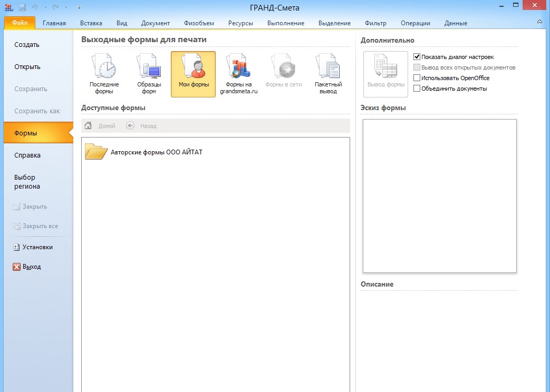The width and height of the screenshot is (550, 392).
Task: Open Установки settings in the sidebar
Action: (x=33, y=247)
